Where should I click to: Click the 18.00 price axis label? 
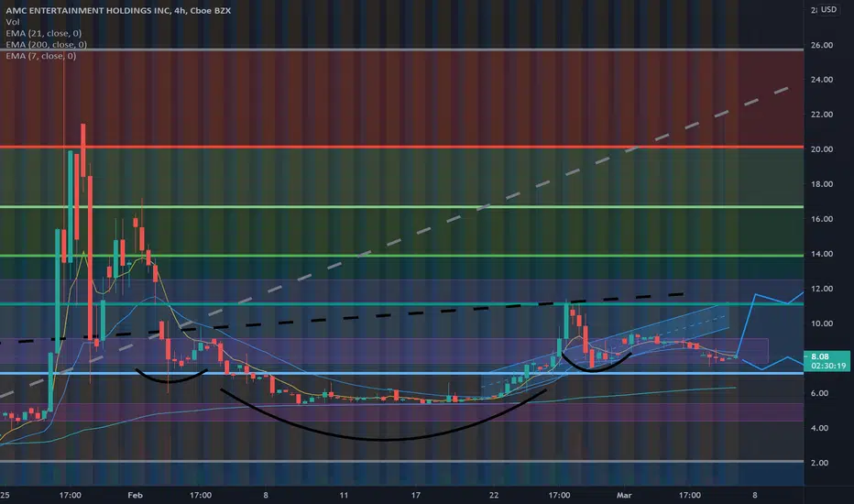[821, 184]
